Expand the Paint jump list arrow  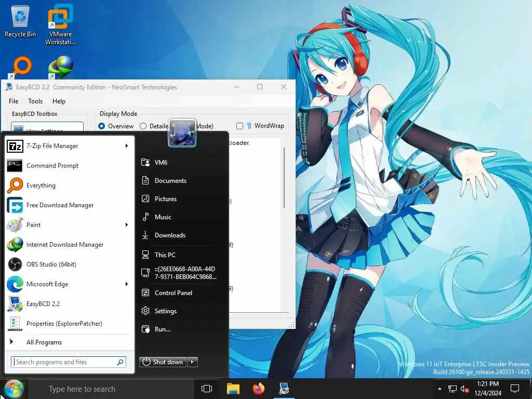tap(127, 224)
